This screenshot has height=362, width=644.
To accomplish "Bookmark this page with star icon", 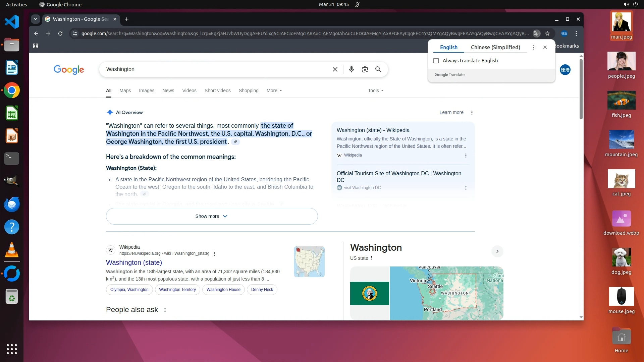I will (547, 34).
